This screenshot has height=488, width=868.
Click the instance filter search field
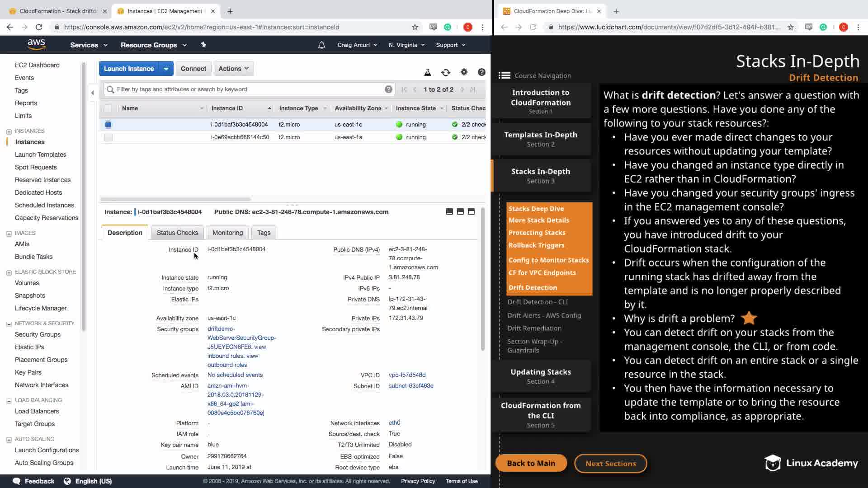tap(249, 89)
